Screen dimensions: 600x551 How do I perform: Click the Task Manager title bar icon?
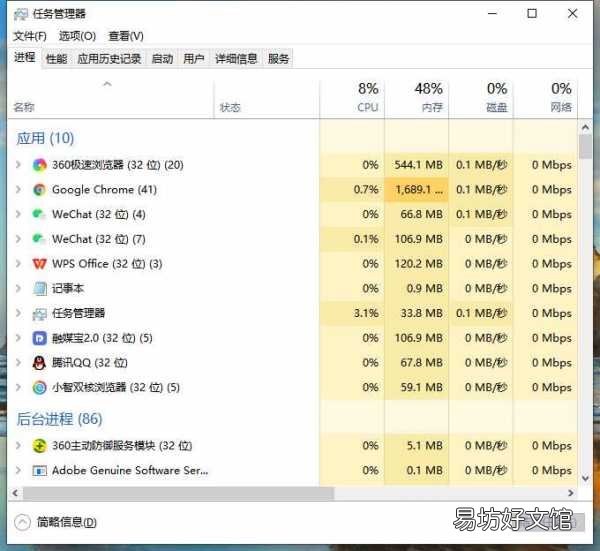pos(21,15)
